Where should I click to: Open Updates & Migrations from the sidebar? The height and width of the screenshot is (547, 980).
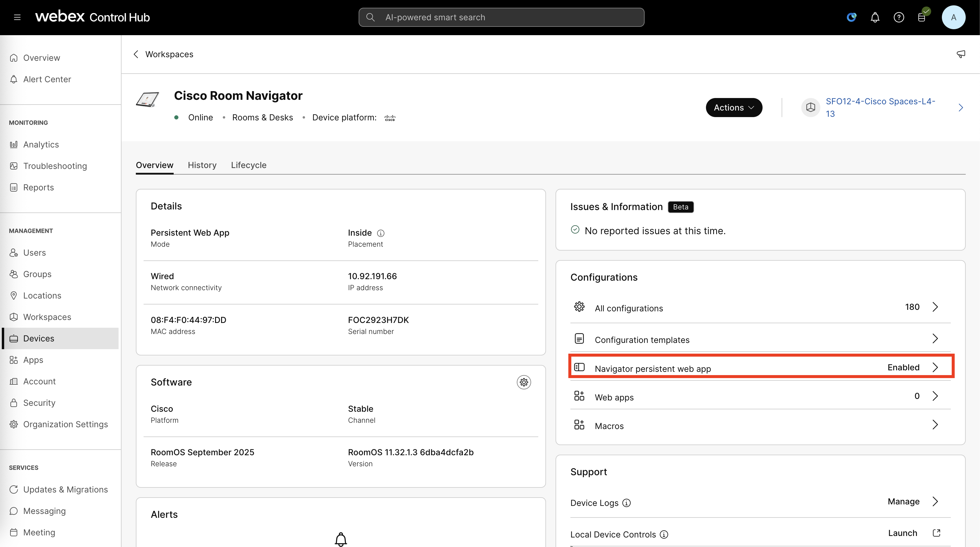click(65, 489)
